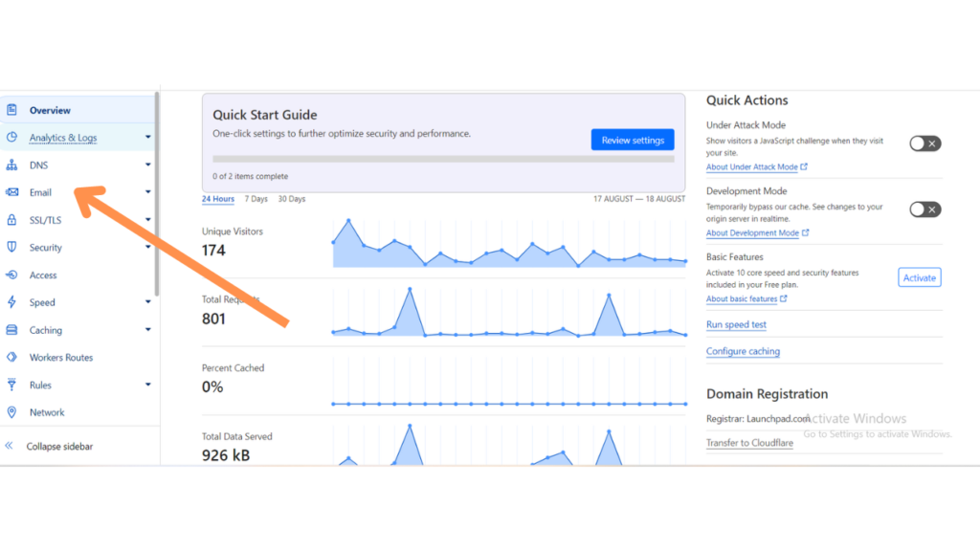Select the 24 Hours time range tab
The image size is (980, 551).
coord(217,199)
